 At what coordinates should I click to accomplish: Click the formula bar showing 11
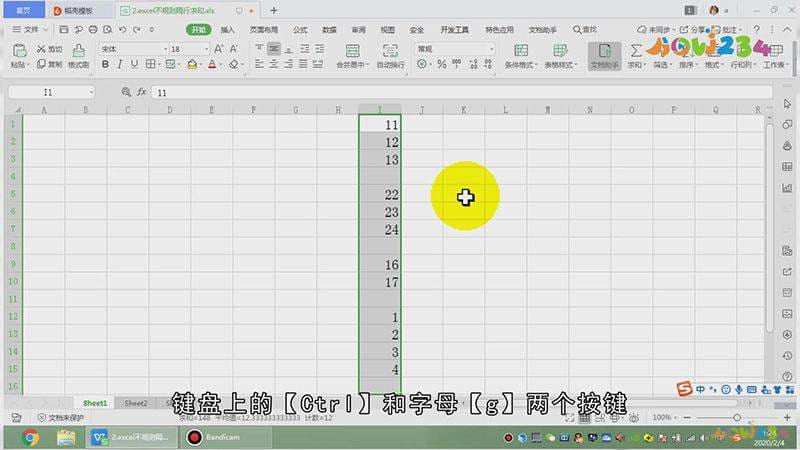tap(462, 92)
